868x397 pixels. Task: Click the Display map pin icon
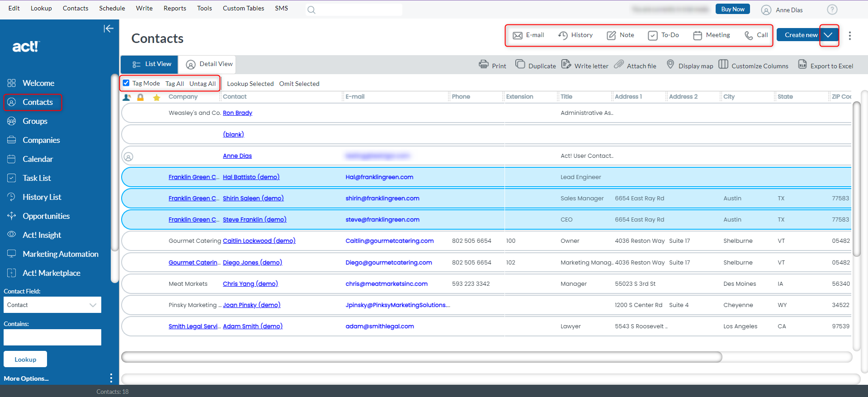tap(670, 65)
